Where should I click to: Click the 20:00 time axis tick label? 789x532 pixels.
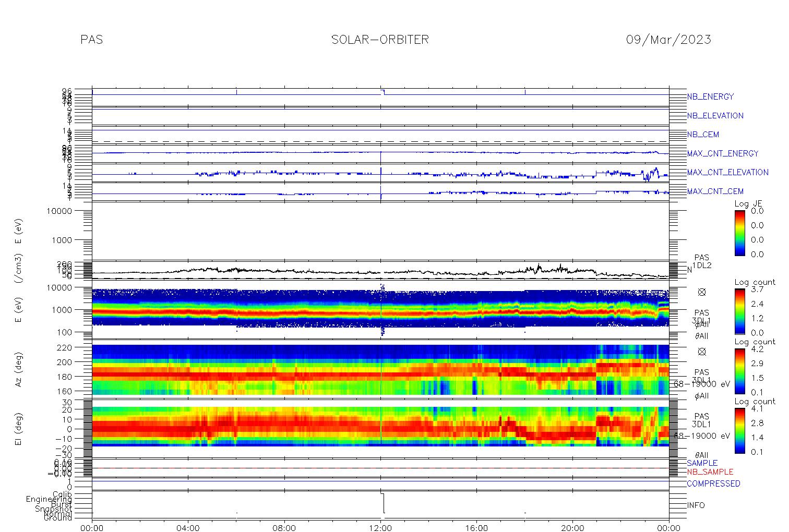click(573, 528)
